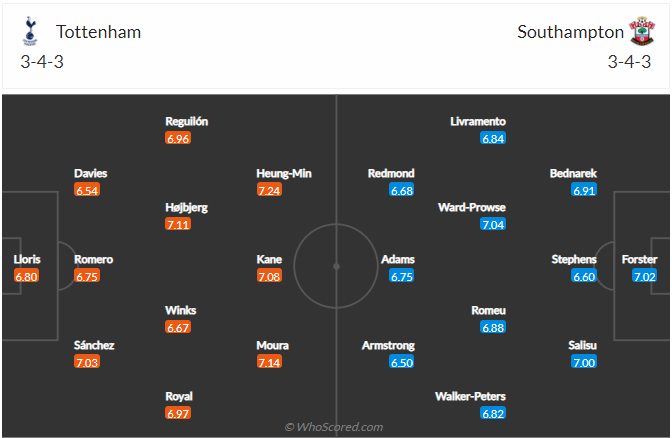
Task: Open Heung-Min player name
Action: 284,173
